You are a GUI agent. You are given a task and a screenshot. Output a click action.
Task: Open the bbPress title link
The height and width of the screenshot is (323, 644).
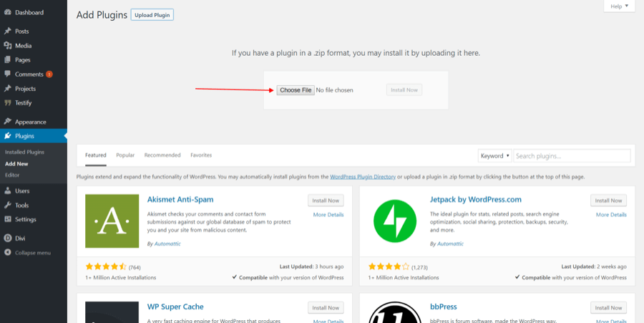tap(444, 307)
